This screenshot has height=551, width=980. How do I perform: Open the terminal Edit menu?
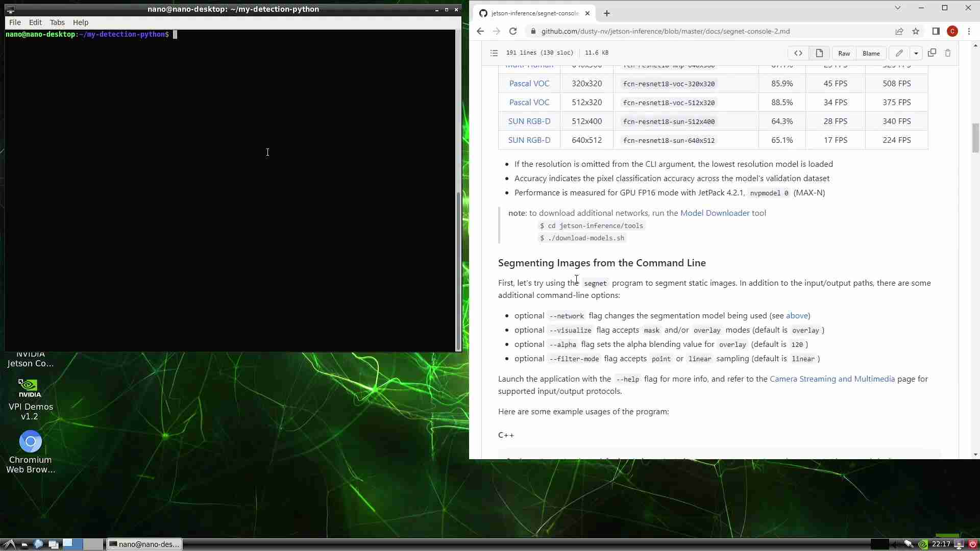[35, 22]
